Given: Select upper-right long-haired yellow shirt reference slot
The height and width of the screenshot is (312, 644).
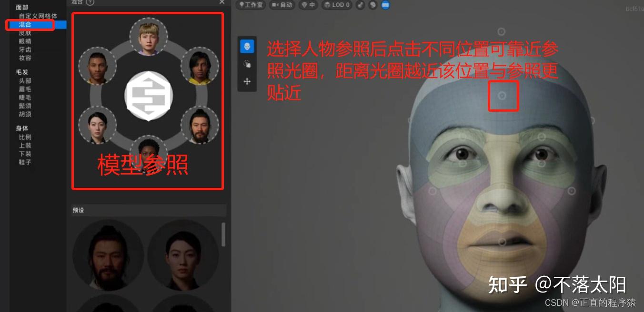Looking at the screenshot, I should (200, 66).
